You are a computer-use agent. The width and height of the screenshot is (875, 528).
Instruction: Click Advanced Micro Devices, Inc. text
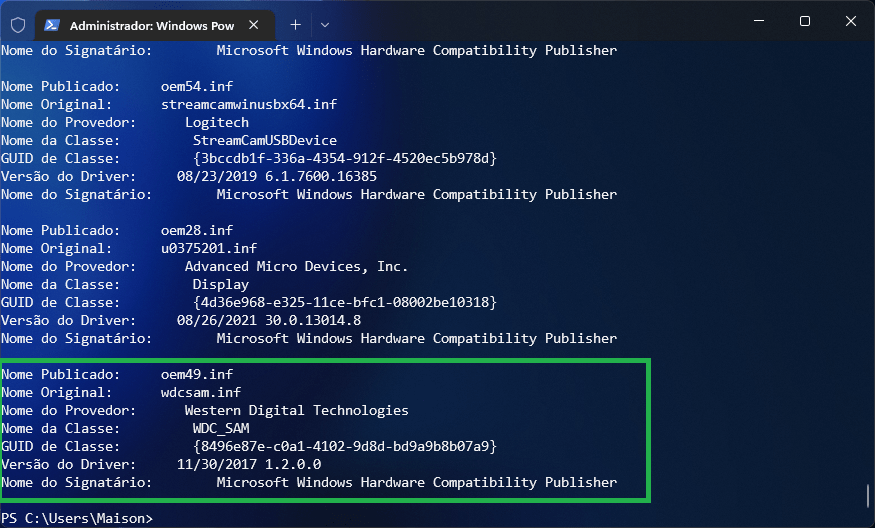[296, 266]
